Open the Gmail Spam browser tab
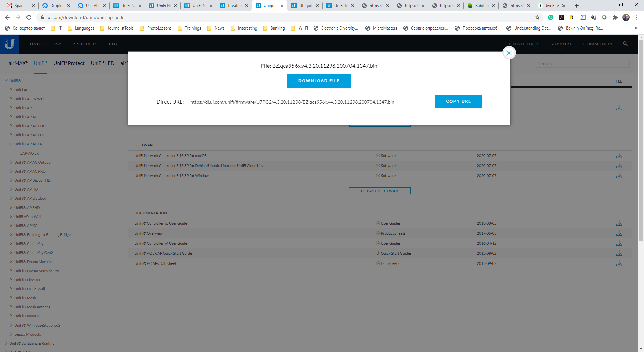This screenshot has width=644, height=352. point(21,6)
